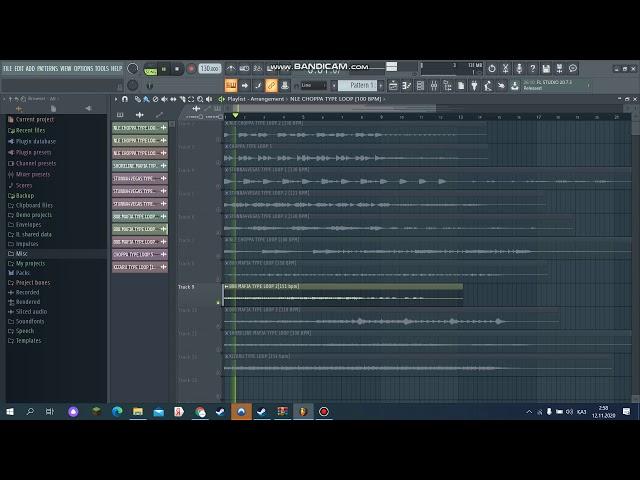640x480 pixels.
Task: Open the ADD menu
Action: pyautogui.click(x=30, y=69)
